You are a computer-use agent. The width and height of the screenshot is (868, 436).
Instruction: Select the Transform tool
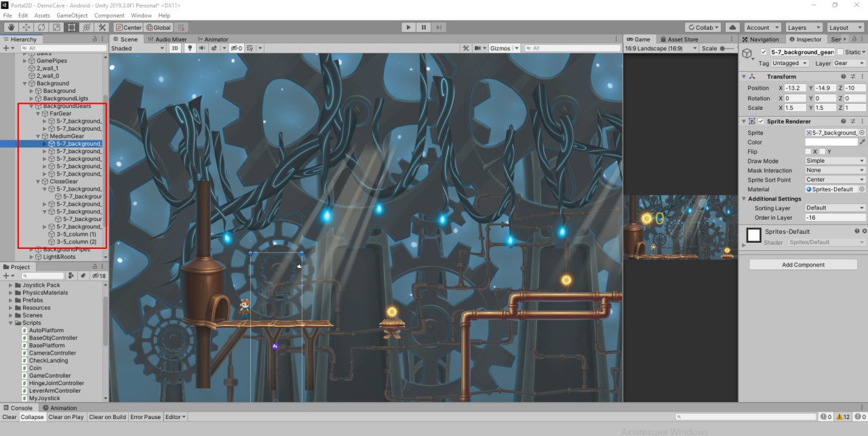pyautogui.click(x=87, y=28)
